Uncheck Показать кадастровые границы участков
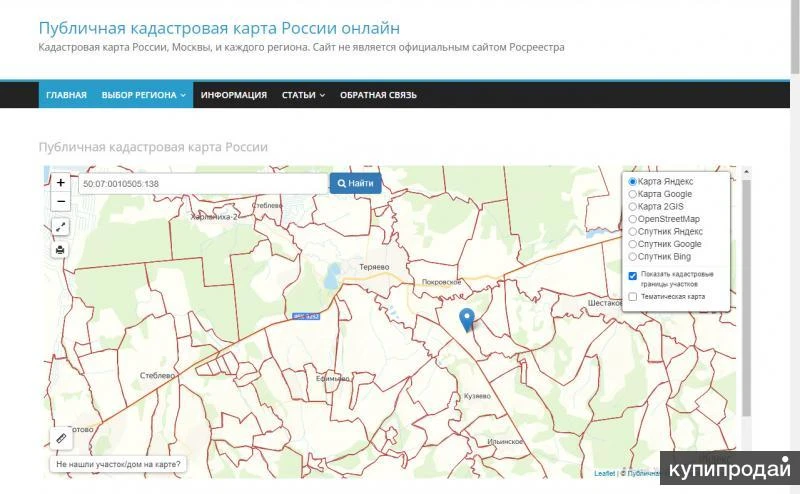The height and width of the screenshot is (494, 800). tap(633, 275)
